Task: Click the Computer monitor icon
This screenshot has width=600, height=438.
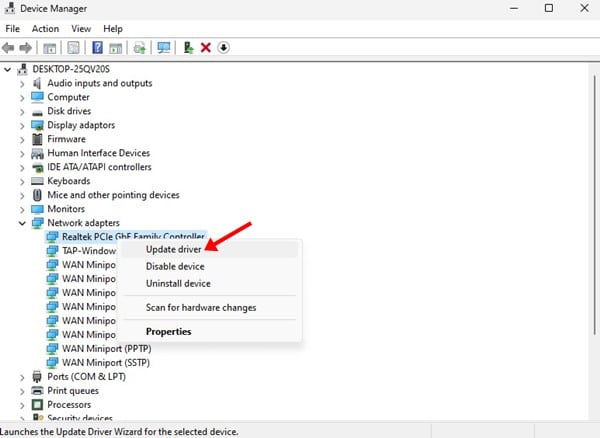Action: [x=37, y=97]
